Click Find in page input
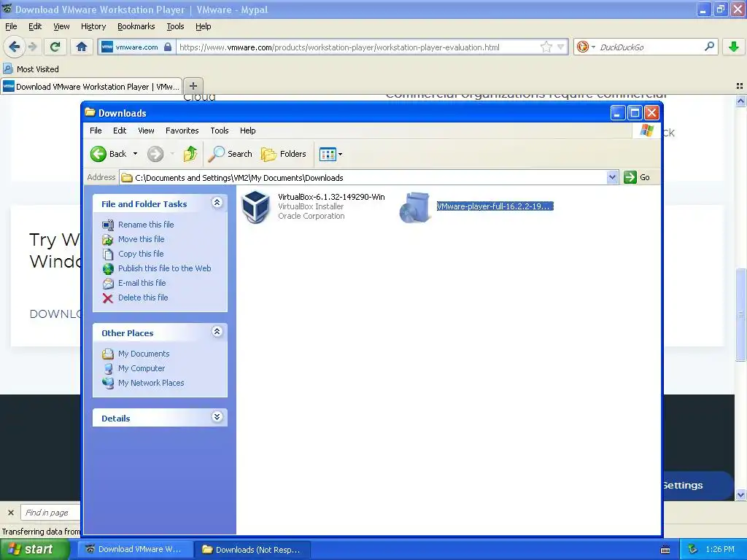 50,513
